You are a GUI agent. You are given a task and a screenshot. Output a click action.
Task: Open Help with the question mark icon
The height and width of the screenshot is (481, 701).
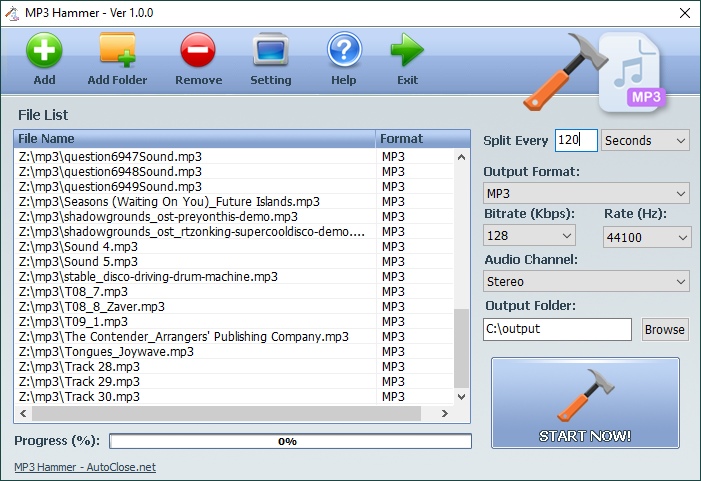point(344,50)
